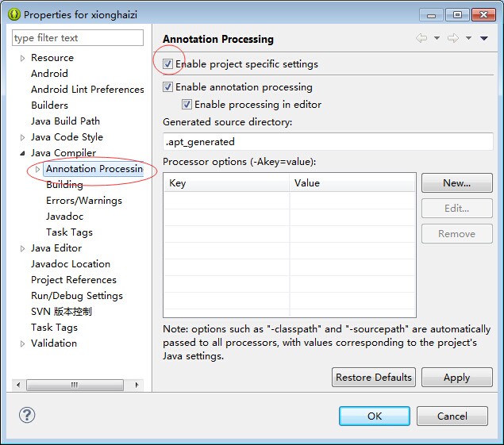
Task: Confirm with the OK button
Action: click(375, 416)
